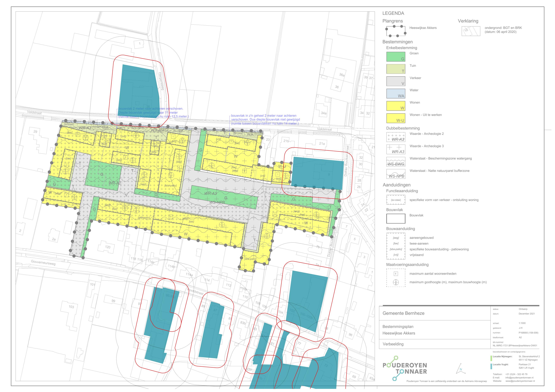Click the Pouderoyen Tonnaer logo
The height and width of the screenshot is (392, 555).
point(405,368)
